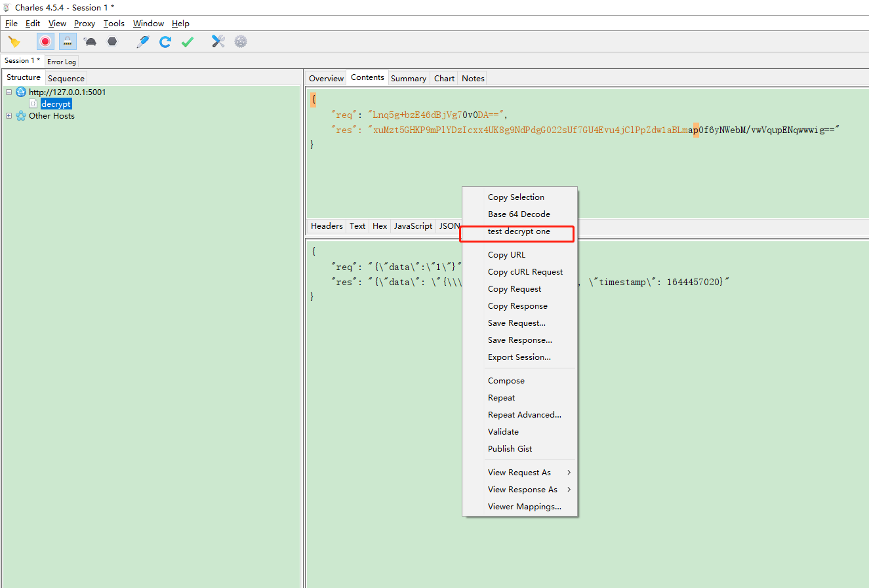Image resolution: width=869 pixels, height=588 pixels.
Task: Select Base 64 Decode menu entry
Action: (518, 214)
